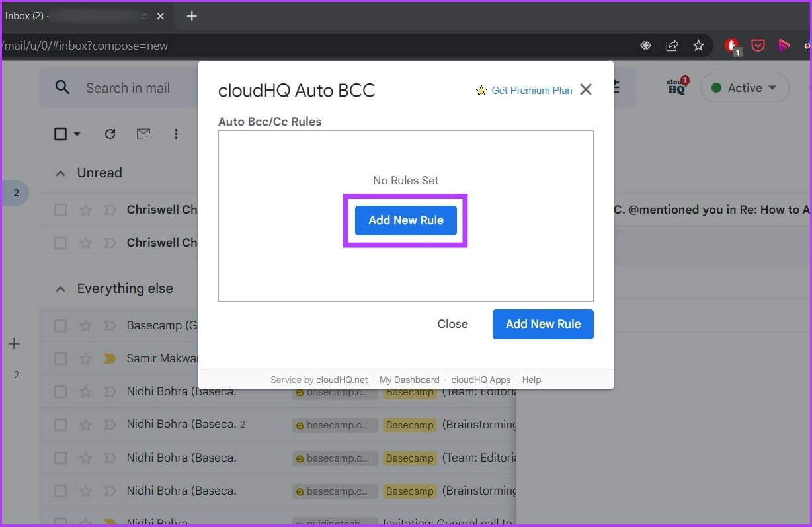
Task: Open the Basecamp (G email row
Action: [162, 325]
